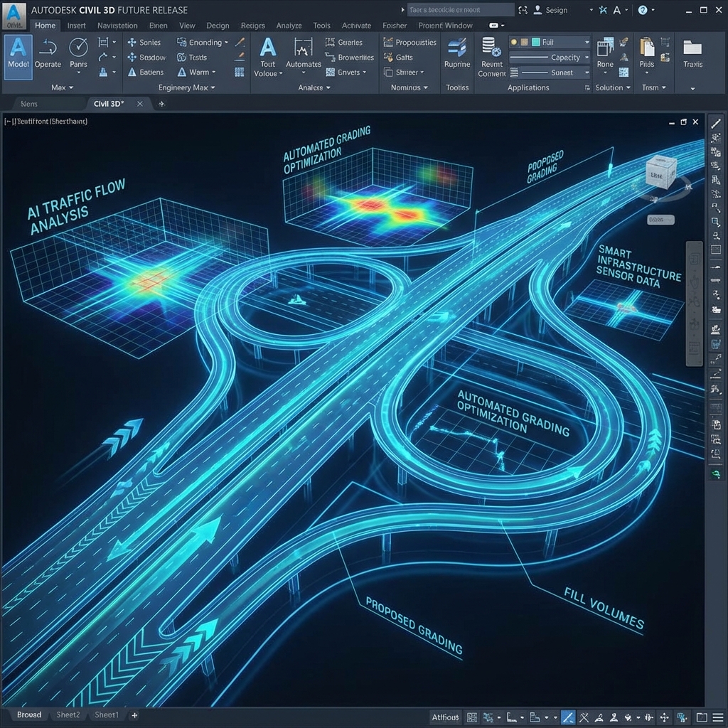Switch to the Sheet2 layout tab

[x=68, y=715]
